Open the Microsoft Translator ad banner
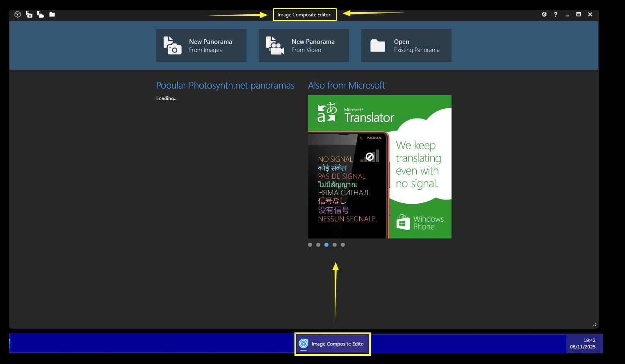Viewport: 625px width, 364px height. click(x=379, y=166)
